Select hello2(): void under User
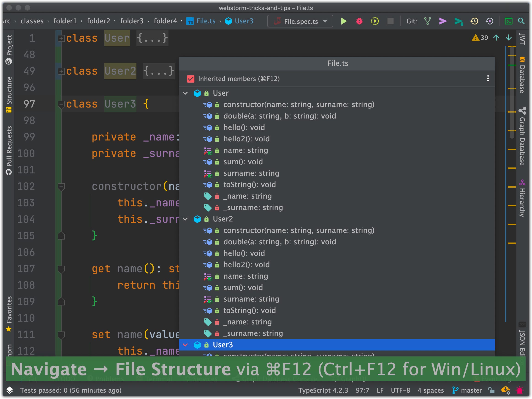 pyautogui.click(x=246, y=139)
